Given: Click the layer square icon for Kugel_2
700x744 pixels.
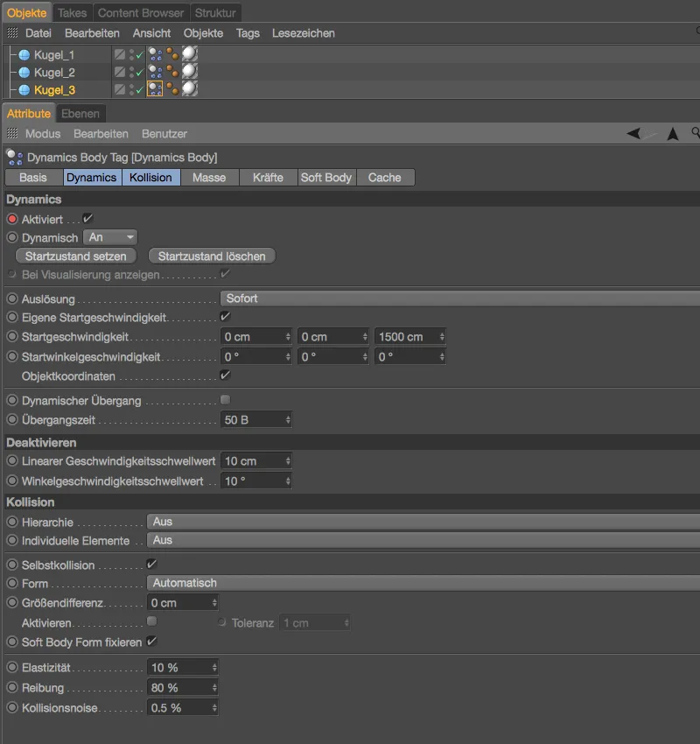Looking at the screenshot, I should pos(119,72).
